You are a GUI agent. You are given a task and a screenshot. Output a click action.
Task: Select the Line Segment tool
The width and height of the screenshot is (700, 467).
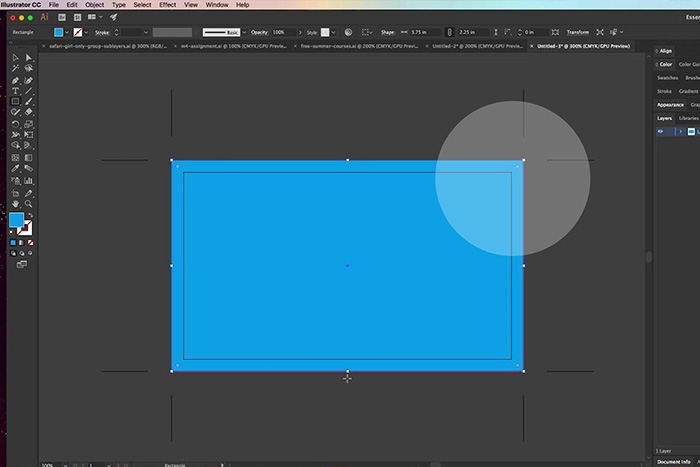tap(29, 91)
